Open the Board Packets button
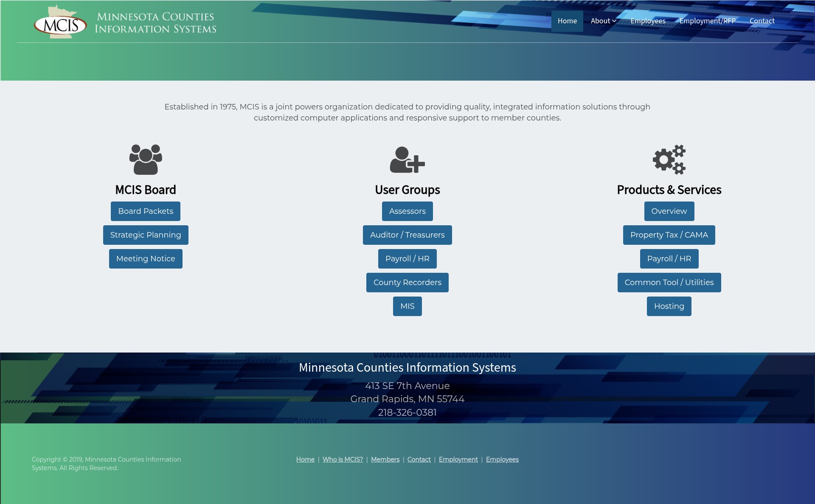This screenshot has height=504, width=815. [x=146, y=211]
